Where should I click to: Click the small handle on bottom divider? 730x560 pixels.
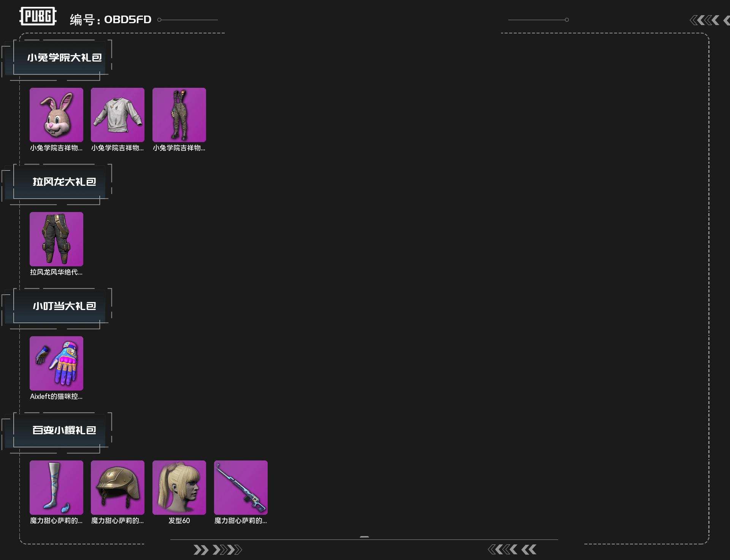tap(364, 537)
